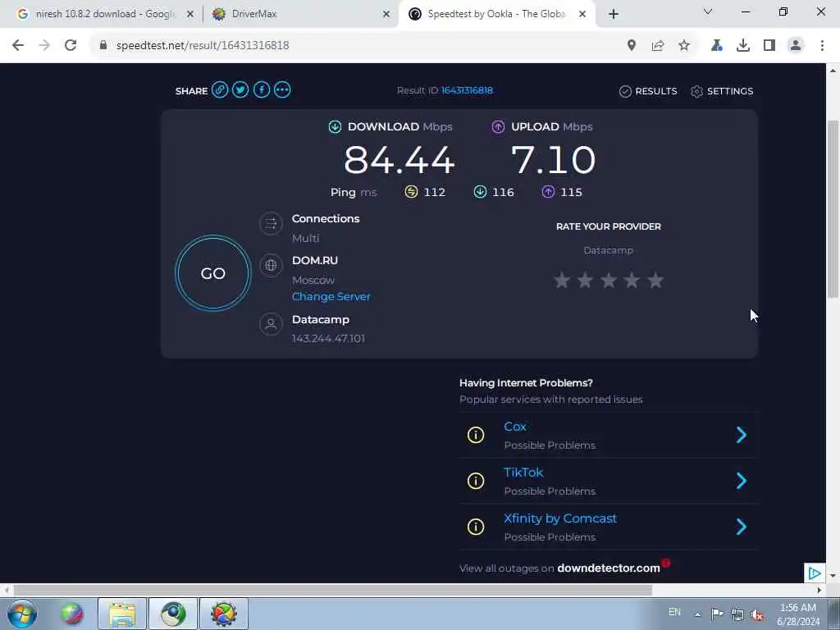840x630 pixels.
Task: Rate provider two stars
Action: pyautogui.click(x=585, y=281)
